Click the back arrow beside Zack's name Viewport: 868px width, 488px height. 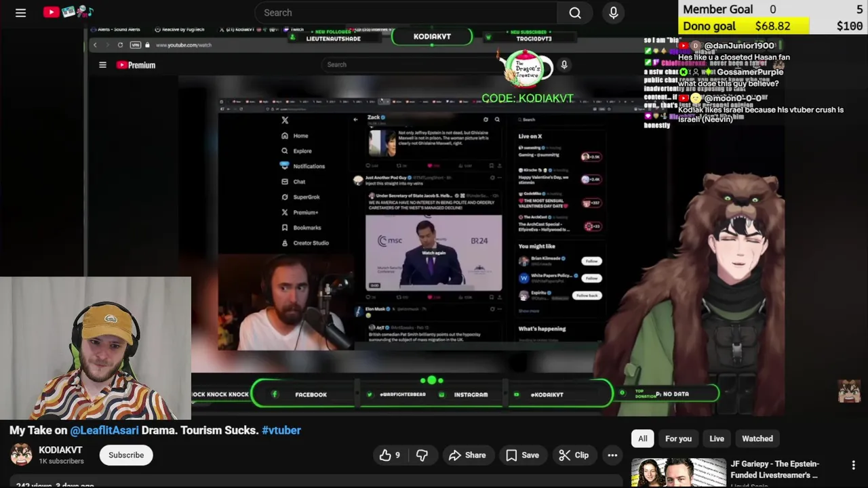(355, 119)
